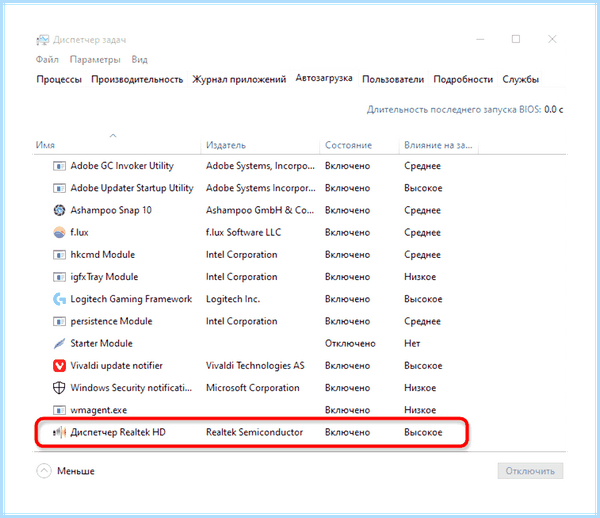Switch to the Производительность tab
The height and width of the screenshot is (518, 600).
tap(137, 79)
